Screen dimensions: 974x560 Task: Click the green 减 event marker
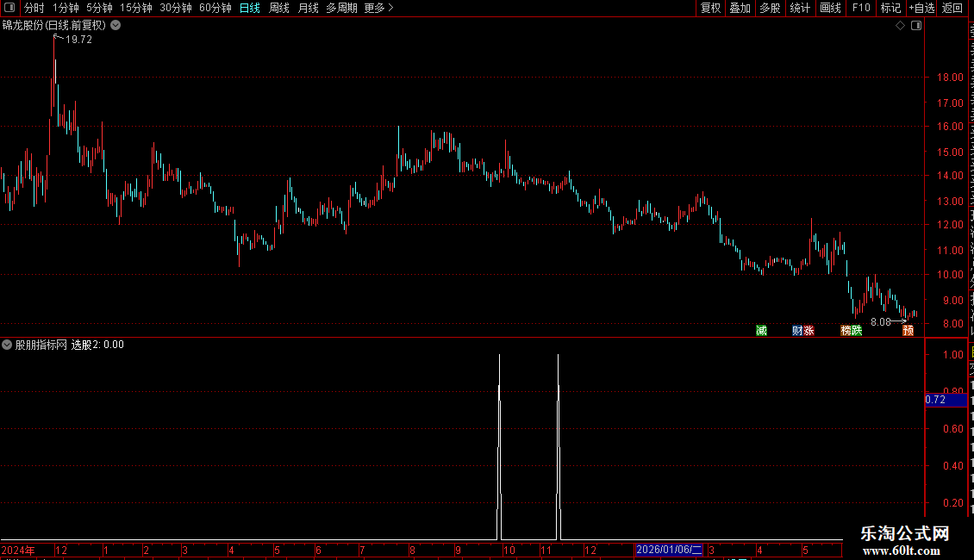tap(762, 330)
